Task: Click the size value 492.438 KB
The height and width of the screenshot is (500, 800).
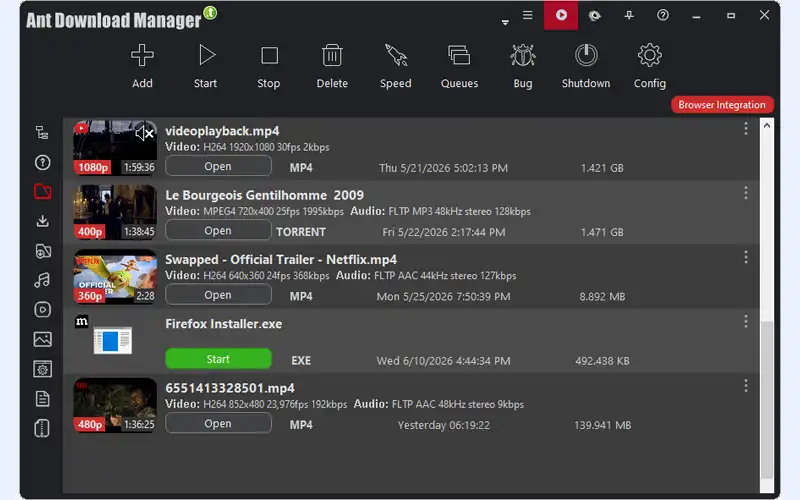Action: 602,361
